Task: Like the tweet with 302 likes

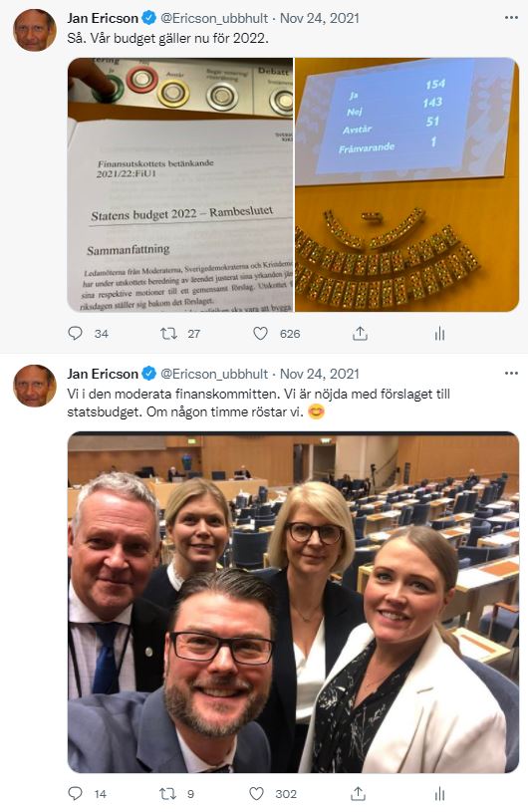Action: click(257, 793)
